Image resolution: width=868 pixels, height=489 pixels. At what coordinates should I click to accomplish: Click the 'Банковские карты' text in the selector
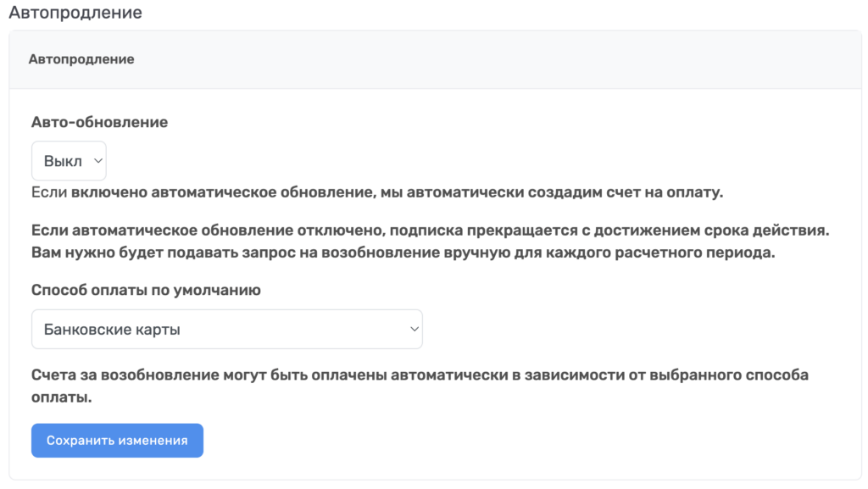[x=112, y=330]
